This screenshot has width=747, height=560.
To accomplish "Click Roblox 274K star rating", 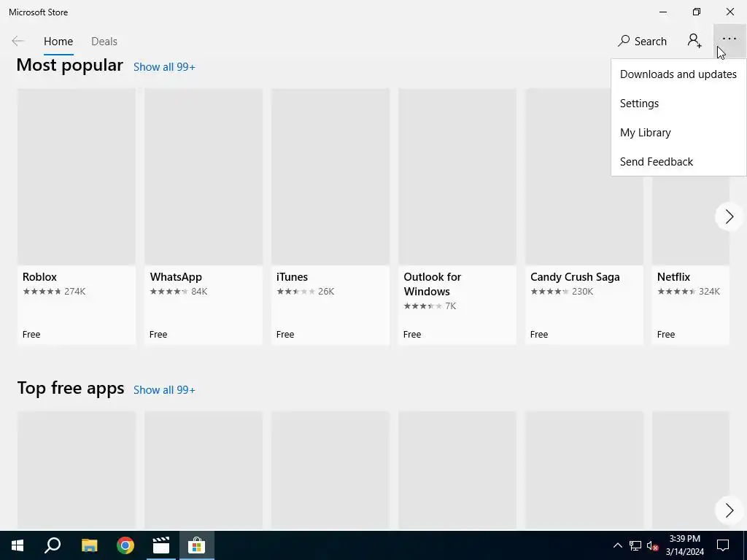I will tap(54, 292).
